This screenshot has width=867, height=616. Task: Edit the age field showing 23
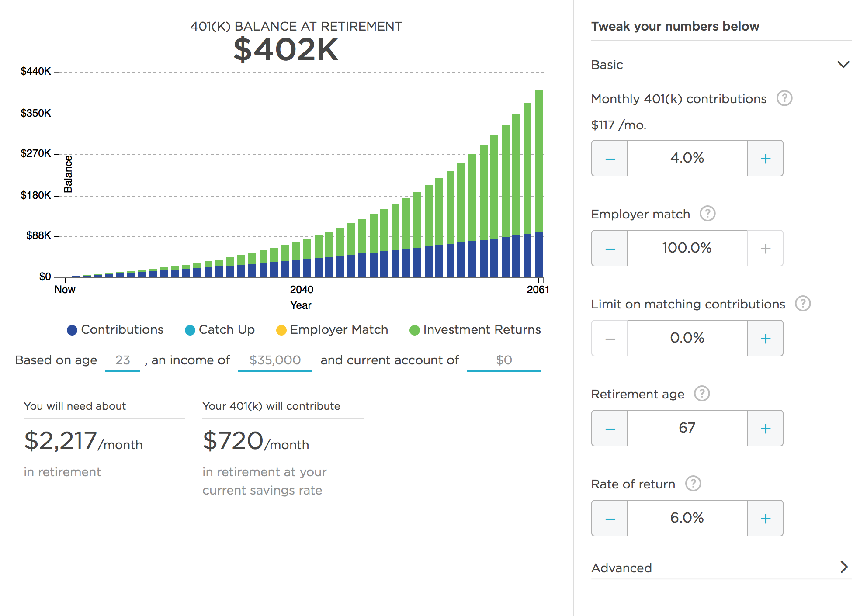(x=123, y=360)
